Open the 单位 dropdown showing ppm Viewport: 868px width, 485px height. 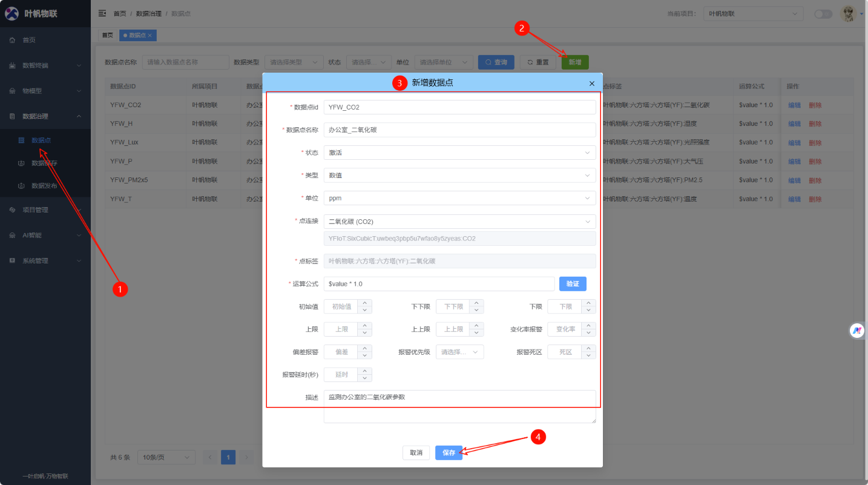click(459, 198)
